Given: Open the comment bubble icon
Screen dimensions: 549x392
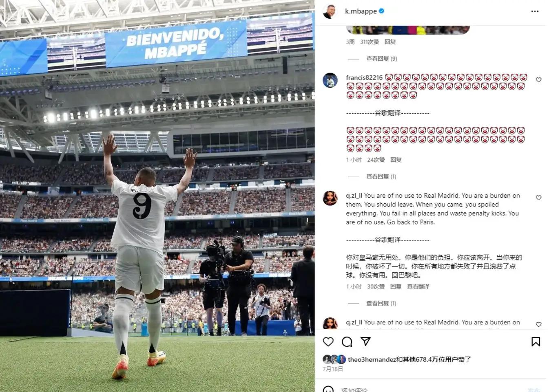Looking at the screenshot, I should [347, 341].
